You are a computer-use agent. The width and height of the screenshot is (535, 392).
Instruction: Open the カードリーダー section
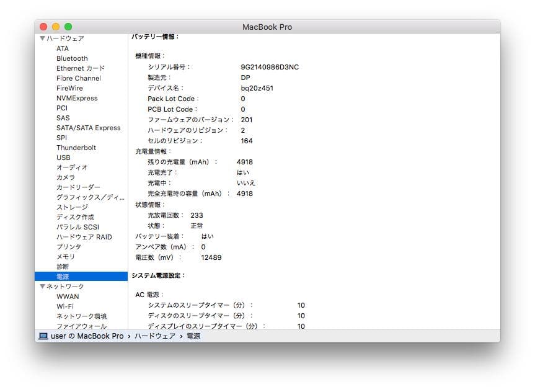click(78, 187)
